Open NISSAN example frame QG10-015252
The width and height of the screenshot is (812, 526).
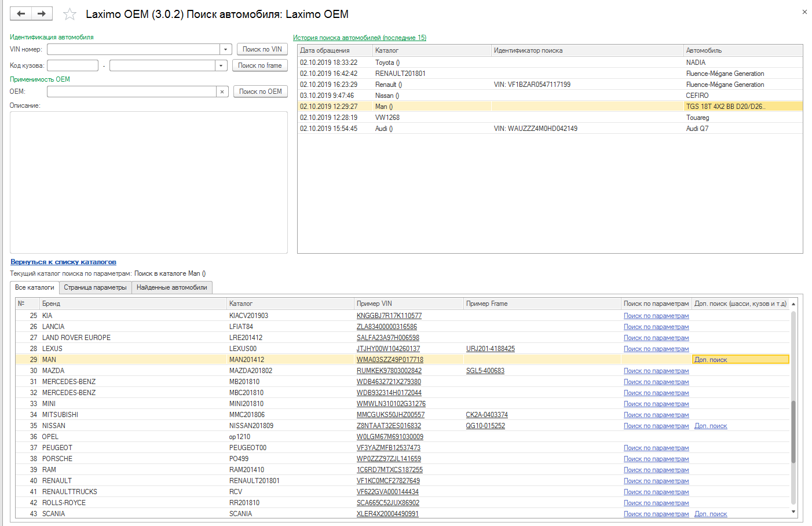pos(485,426)
